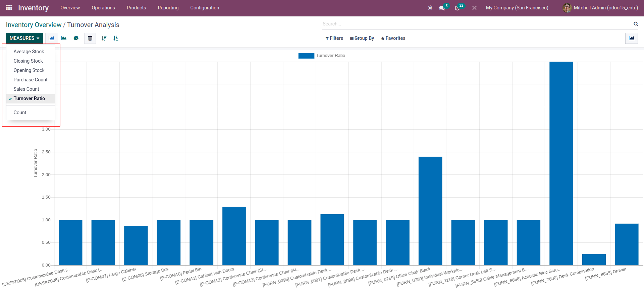Open the Reporting menu
The height and width of the screenshot is (290, 644).
coord(168,8)
